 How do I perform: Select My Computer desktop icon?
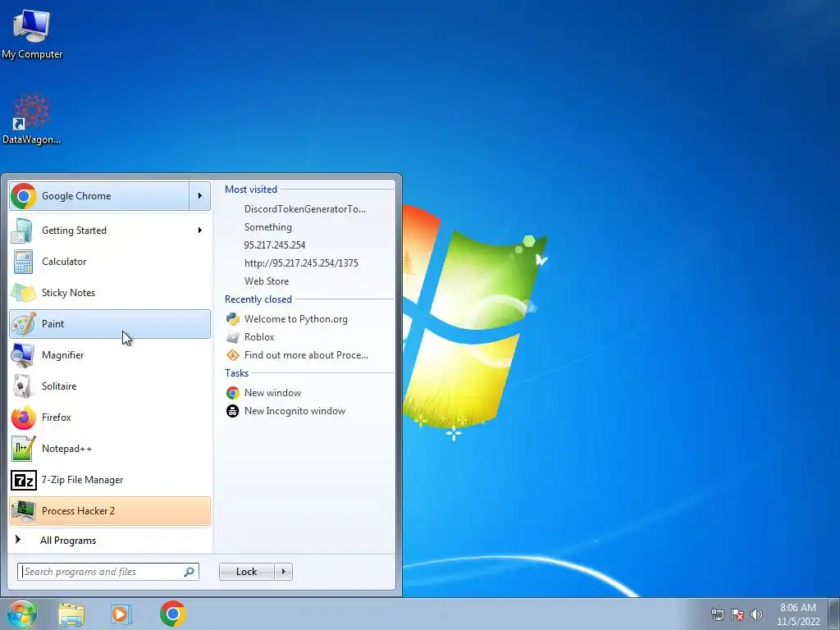click(32, 34)
